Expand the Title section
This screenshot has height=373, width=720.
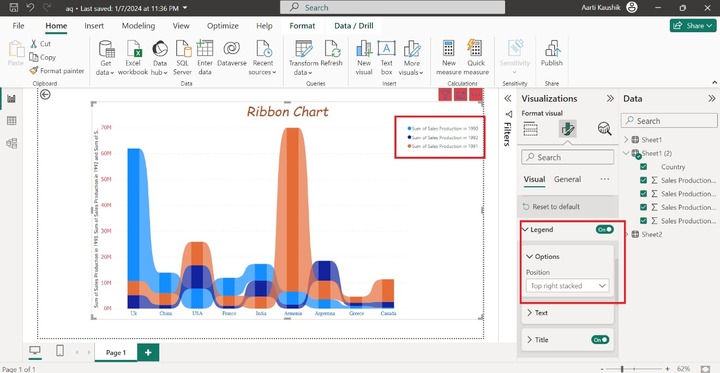click(529, 340)
